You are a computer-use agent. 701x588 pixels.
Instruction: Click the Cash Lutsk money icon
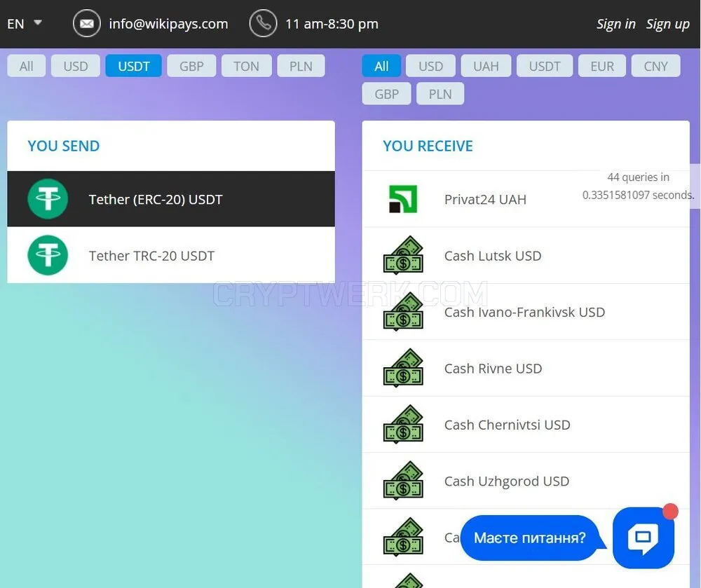[403, 255]
